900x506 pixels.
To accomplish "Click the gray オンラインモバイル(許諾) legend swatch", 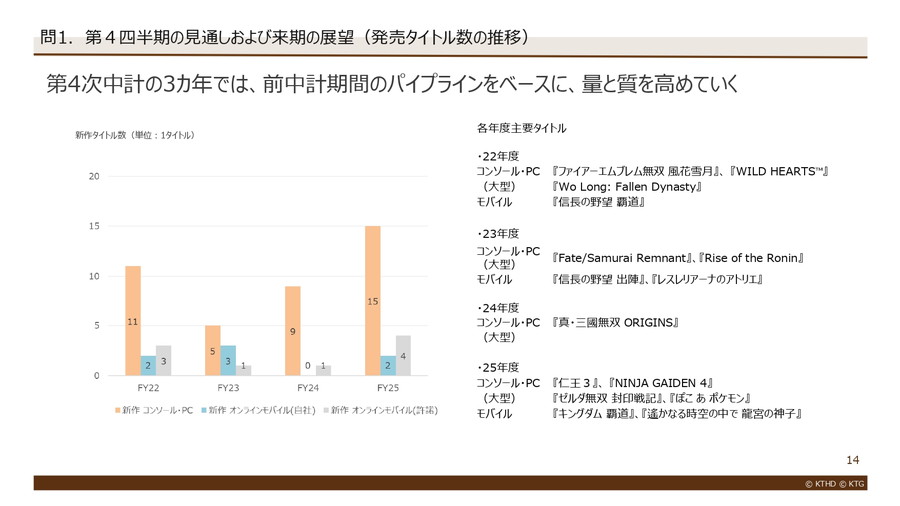I will click(322, 410).
